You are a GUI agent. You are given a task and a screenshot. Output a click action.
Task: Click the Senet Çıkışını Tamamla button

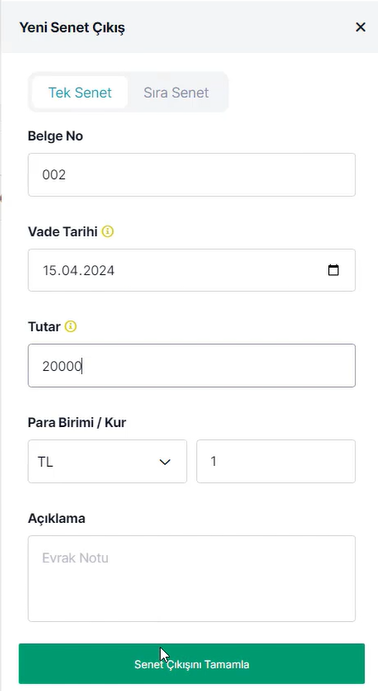point(192,664)
